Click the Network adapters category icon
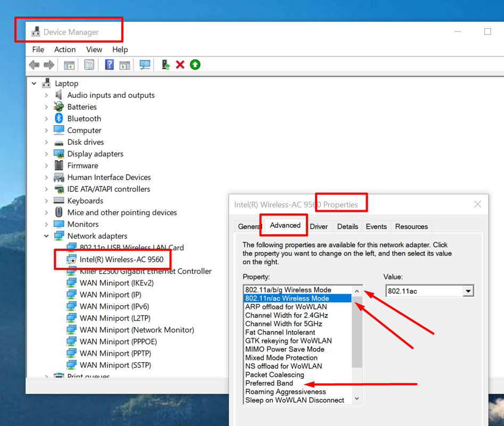 pyautogui.click(x=59, y=236)
